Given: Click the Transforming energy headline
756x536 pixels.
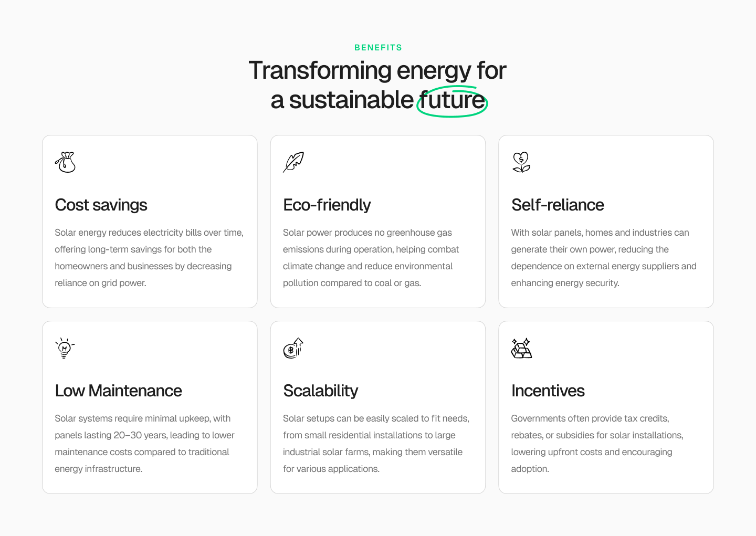Looking at the screenshot, I should (x=378, y=85).
